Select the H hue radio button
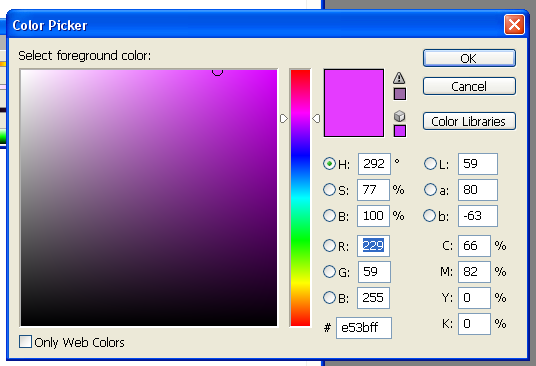The image size is (536, 366). (329, 164)
